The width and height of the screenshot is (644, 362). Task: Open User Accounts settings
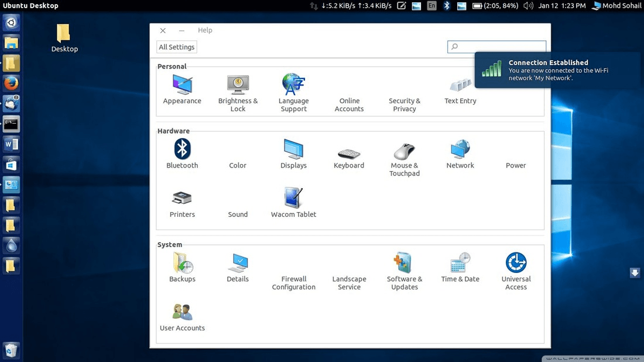182,313
